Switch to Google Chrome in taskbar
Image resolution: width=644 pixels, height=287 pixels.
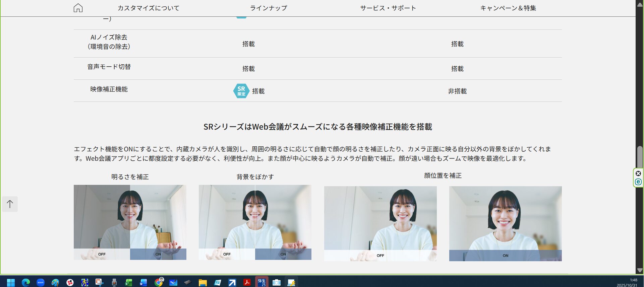point(159,283)
